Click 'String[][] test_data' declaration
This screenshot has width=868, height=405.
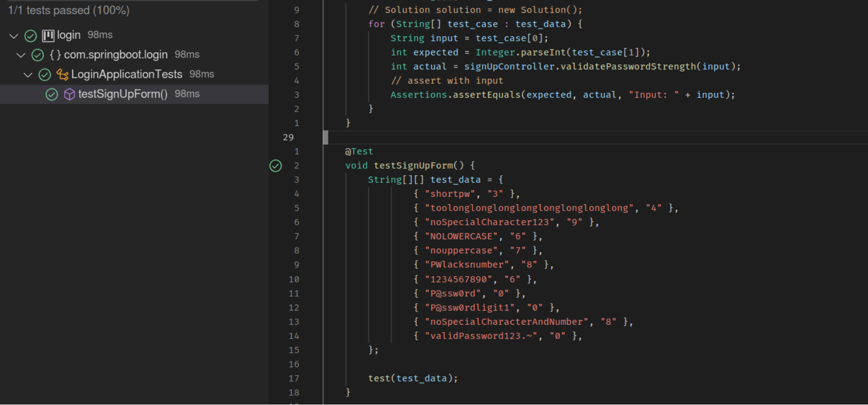point(424,180)
